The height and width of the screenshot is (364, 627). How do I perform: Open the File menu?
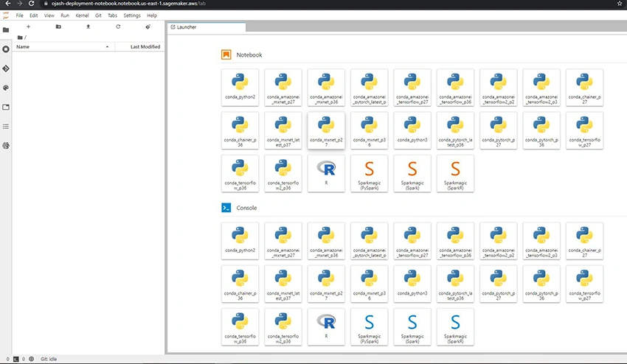tap(20, 15)
